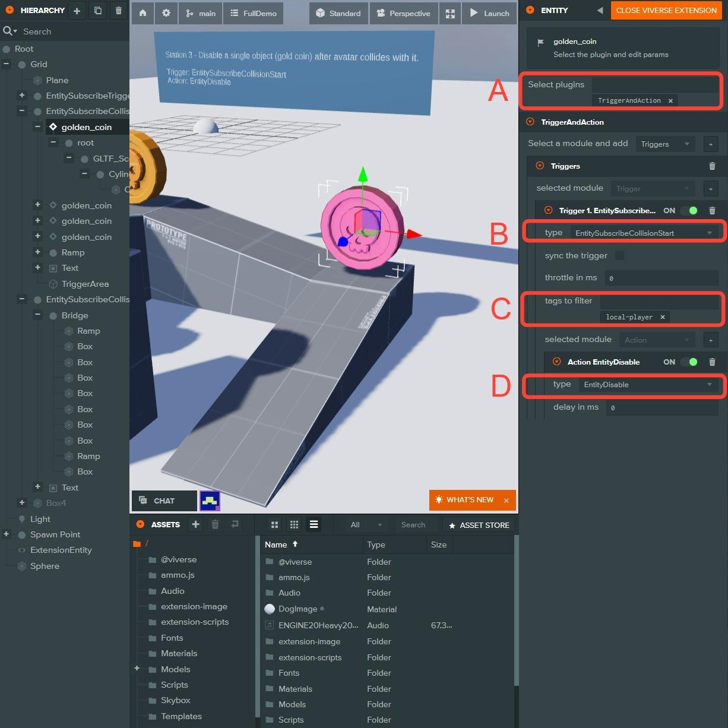Add new entity in Hierarchy panel

pos(77,11)
